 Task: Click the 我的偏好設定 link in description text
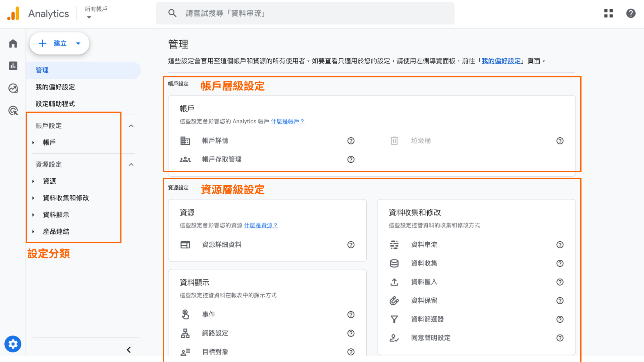(501, 61)
